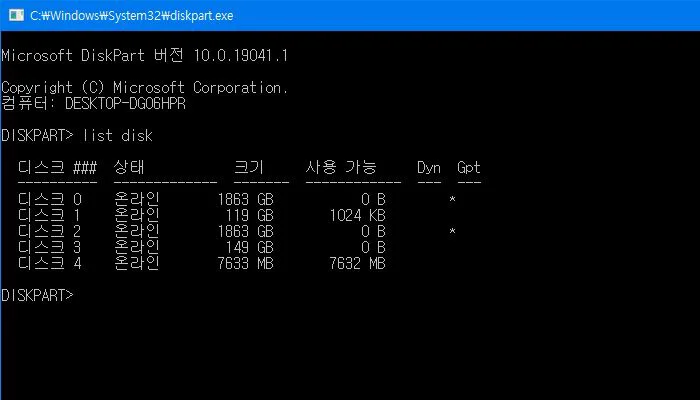Click the '사용 가능' column header
Image resolution: width=700 pixels, height=400 pixels.
point(341,167)
